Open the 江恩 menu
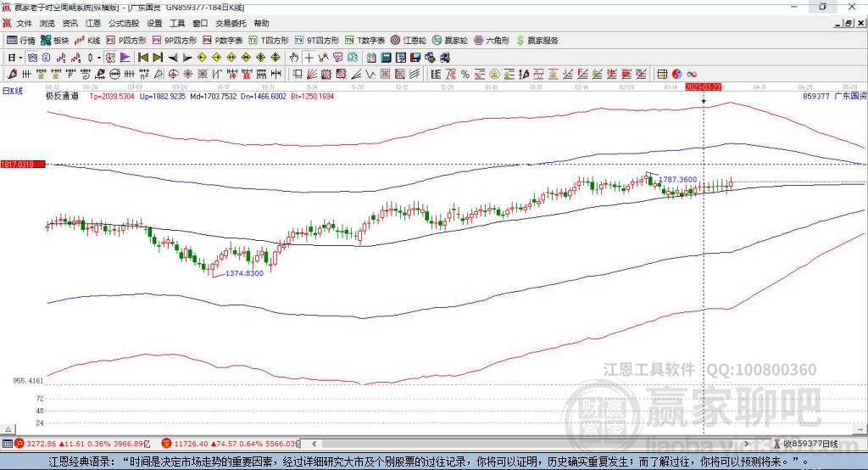The height and width of the screenshot is (470, 868). click(x=93, y=23)
